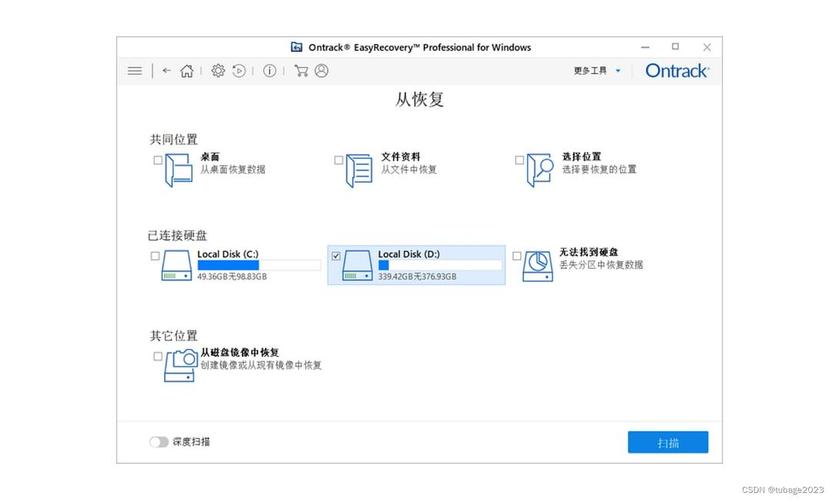Screen dimensions: 832x500
Task: Check the Local Disk (C:) checkbox
Action: [x=155, y=256]
